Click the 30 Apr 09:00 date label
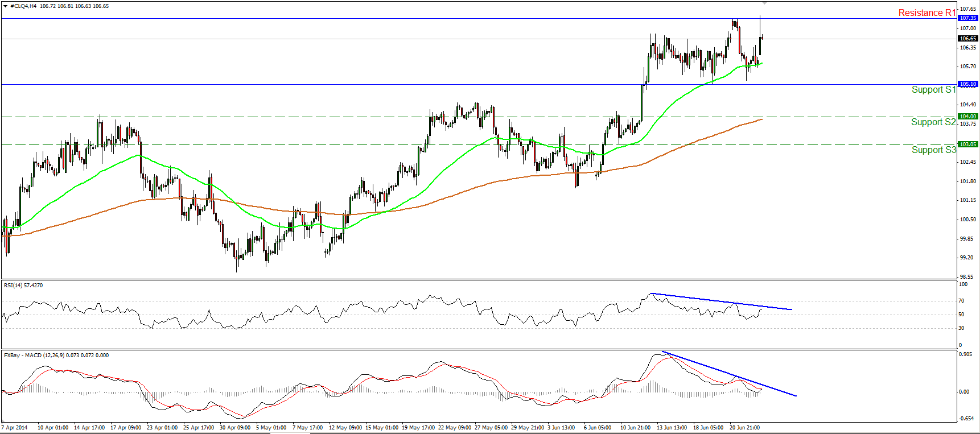The height and width of the screenshot is (434, 980). (235, 427)
